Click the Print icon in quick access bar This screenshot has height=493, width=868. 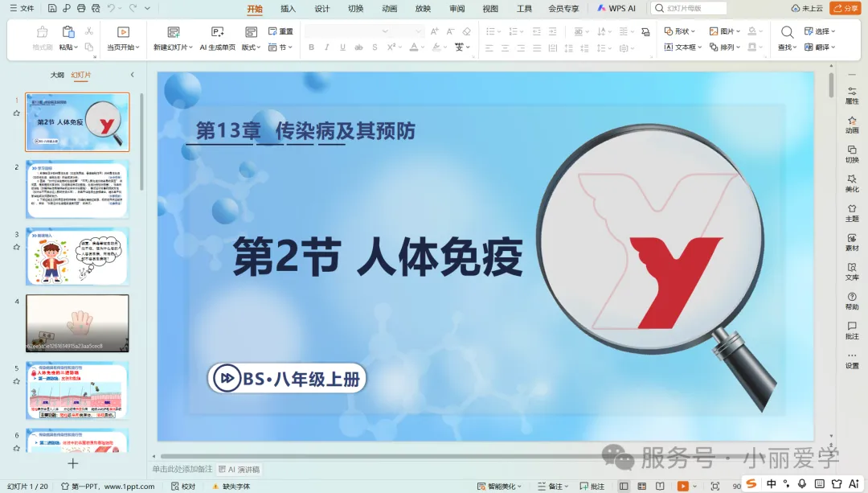(x=81, y=8)
